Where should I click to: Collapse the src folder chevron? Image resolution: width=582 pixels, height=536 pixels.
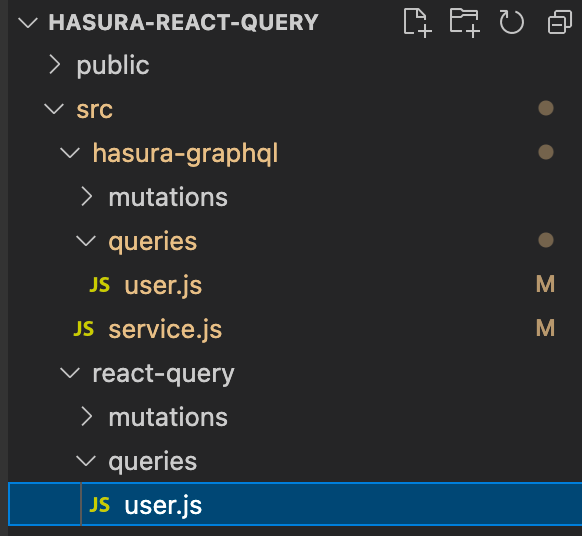[54, 109]
